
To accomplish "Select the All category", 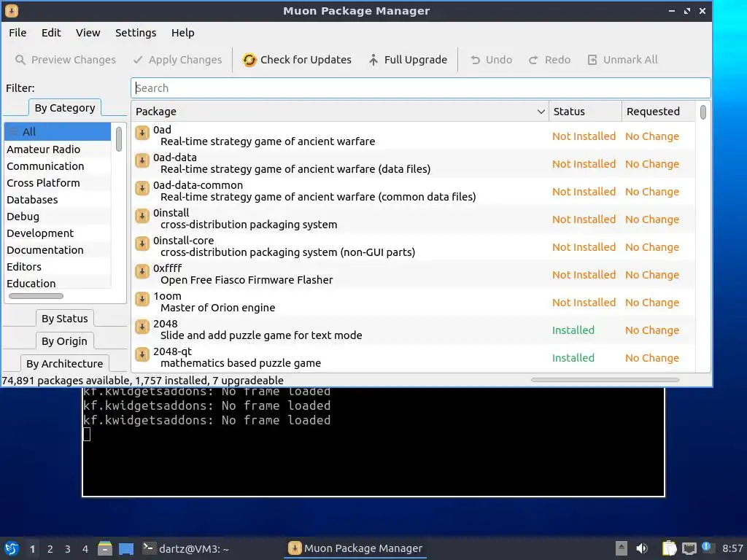I will (58, 132).
